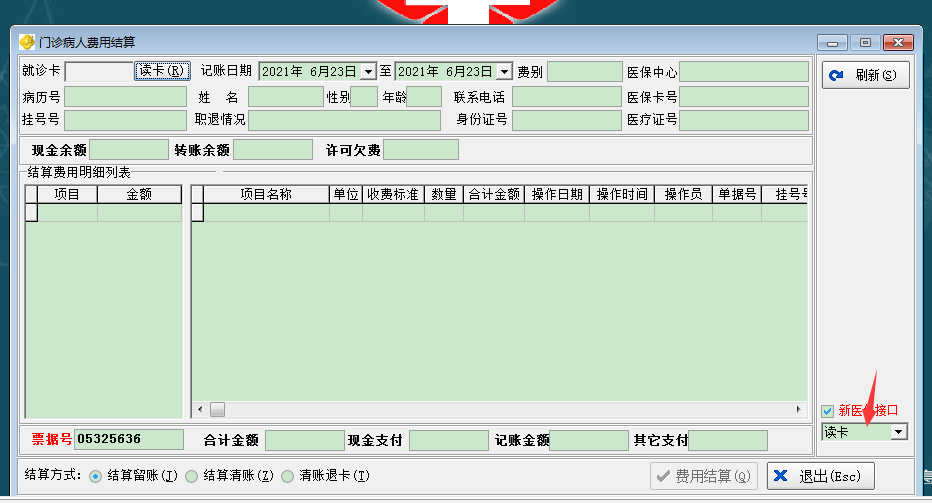Click the detail table scroll right arrow
Viewport: 932px width, 503px height.
[x=798, y=409]
